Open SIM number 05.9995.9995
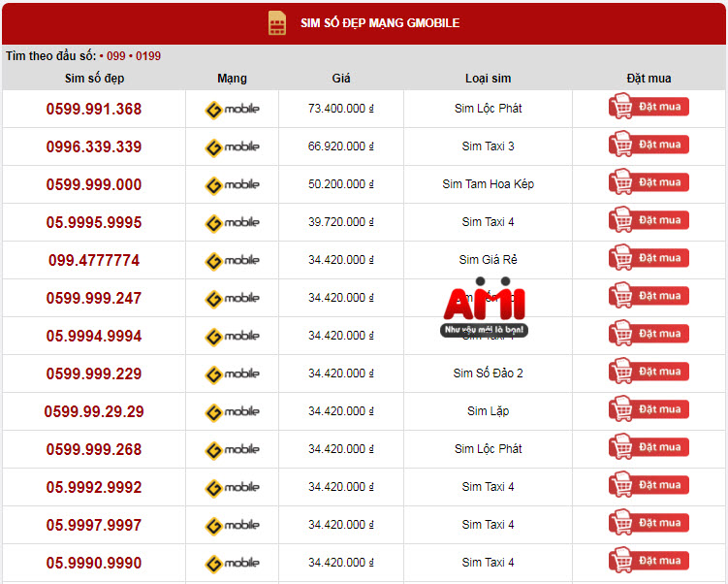728x584 pixels. (x=94, y=222)
